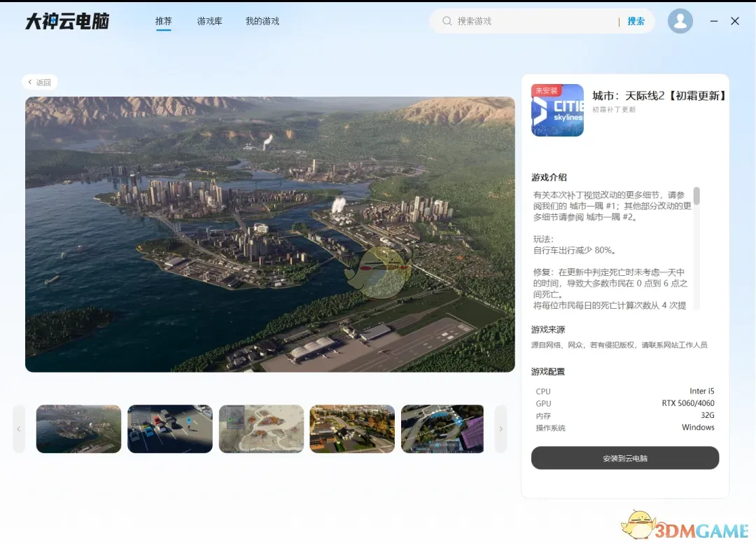This screenshot has height=544, width=756.
Task: Select the autumn houses fourth thumbnail
Action: [352, 429]
